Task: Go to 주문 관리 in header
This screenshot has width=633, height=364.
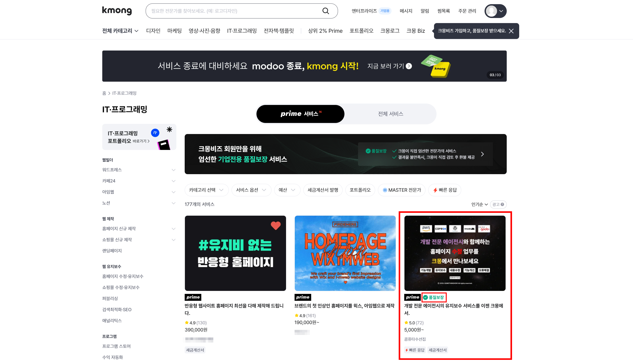Action: pos(467,11)
